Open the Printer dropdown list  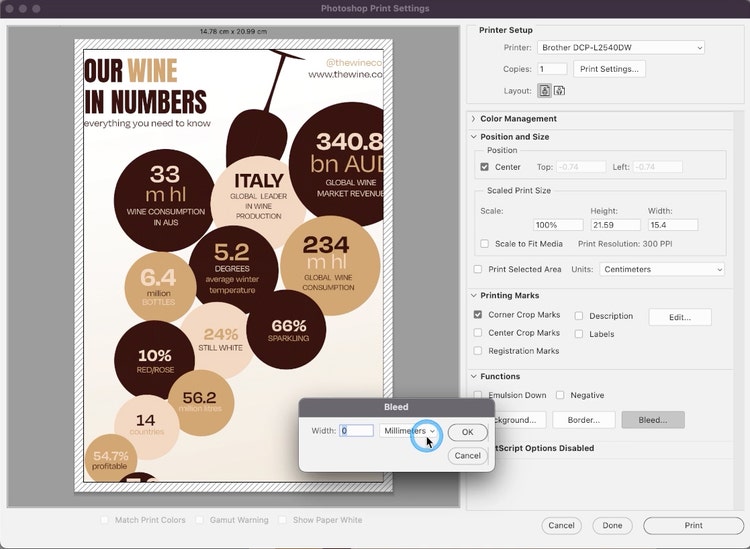pos(620,47)
